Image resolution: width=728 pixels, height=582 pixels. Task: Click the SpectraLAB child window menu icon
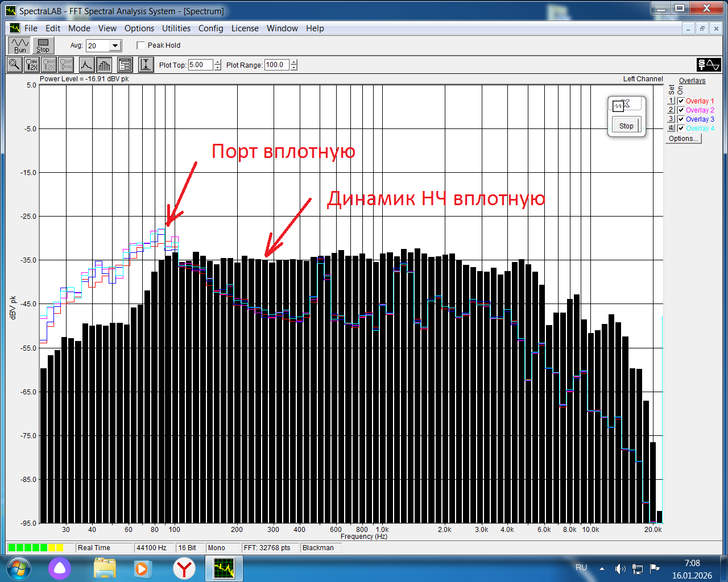[14, 28]
